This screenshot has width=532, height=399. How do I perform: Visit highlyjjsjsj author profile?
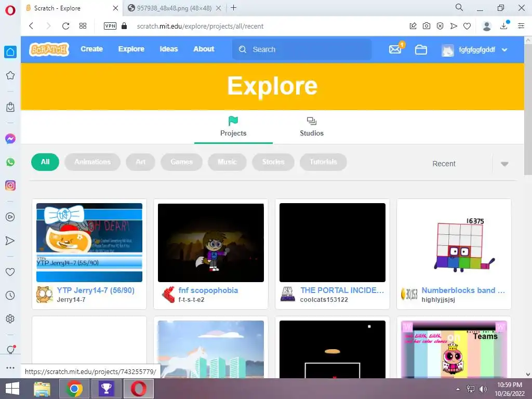[x=438, y=300]
